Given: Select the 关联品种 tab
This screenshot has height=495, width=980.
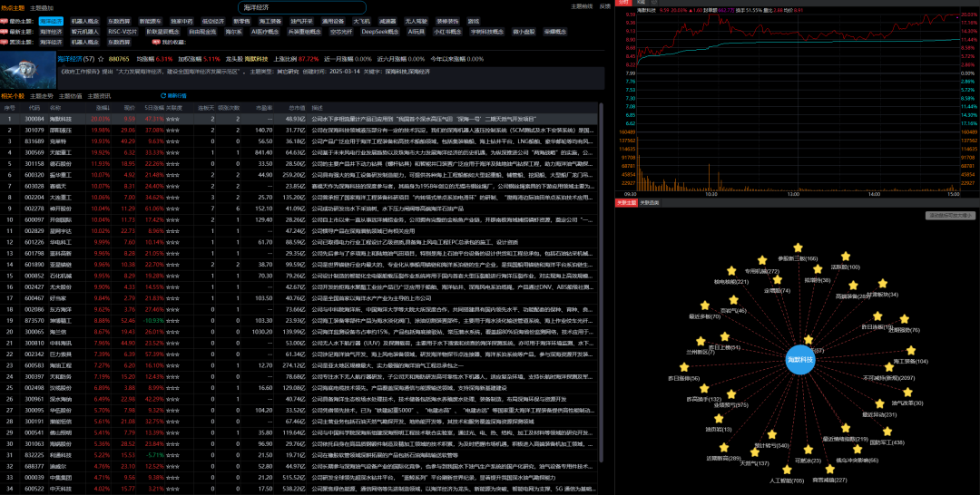Looking at the screenshot, I should click(649, 202).
